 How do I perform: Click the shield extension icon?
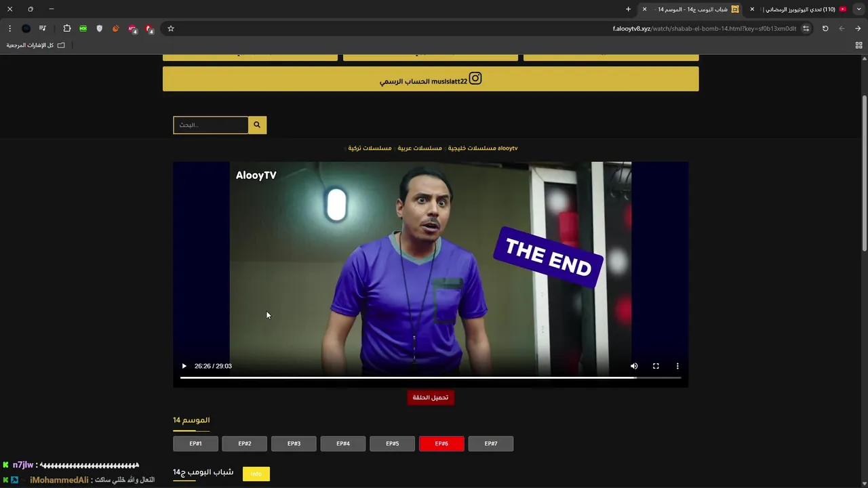[99, 28]
